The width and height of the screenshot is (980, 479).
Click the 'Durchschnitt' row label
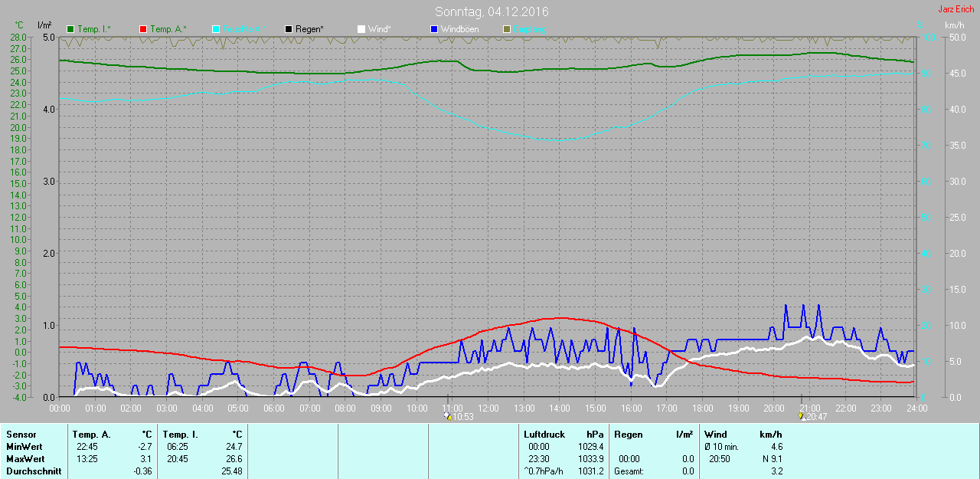(34, 471)
